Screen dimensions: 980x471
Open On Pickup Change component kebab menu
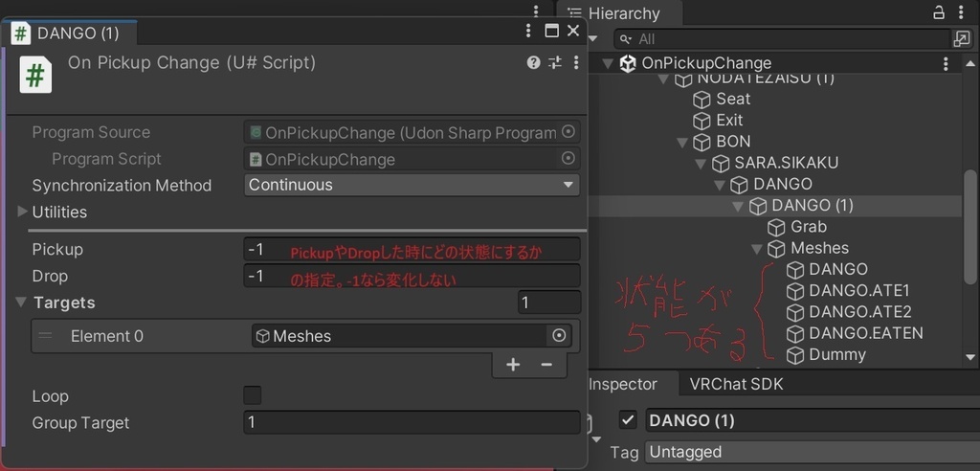(x=575, y=62)
